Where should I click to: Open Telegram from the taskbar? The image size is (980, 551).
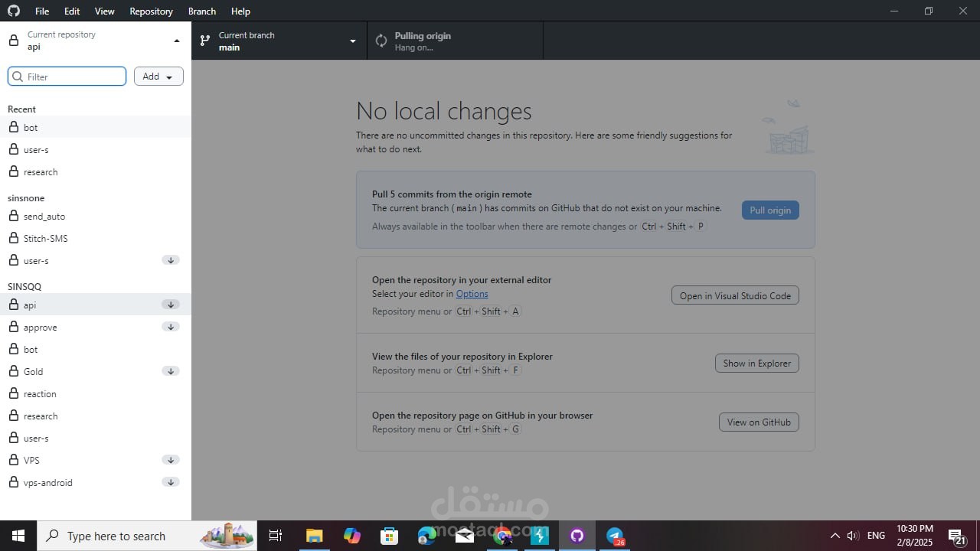point(615,536)
